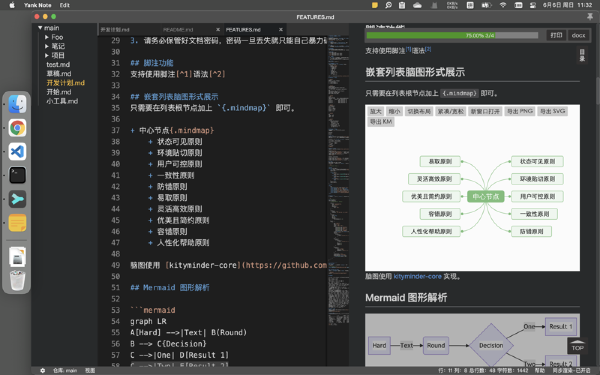Open the Yank Note app menu

tap(38, 5)
